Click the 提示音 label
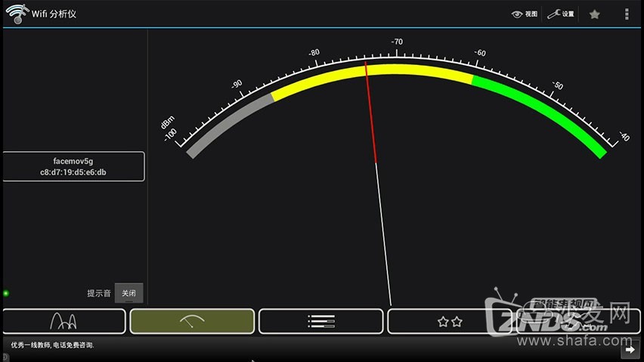Image resolution: width=644 pixels, height=362 pixels. click(x=99, y=293)
